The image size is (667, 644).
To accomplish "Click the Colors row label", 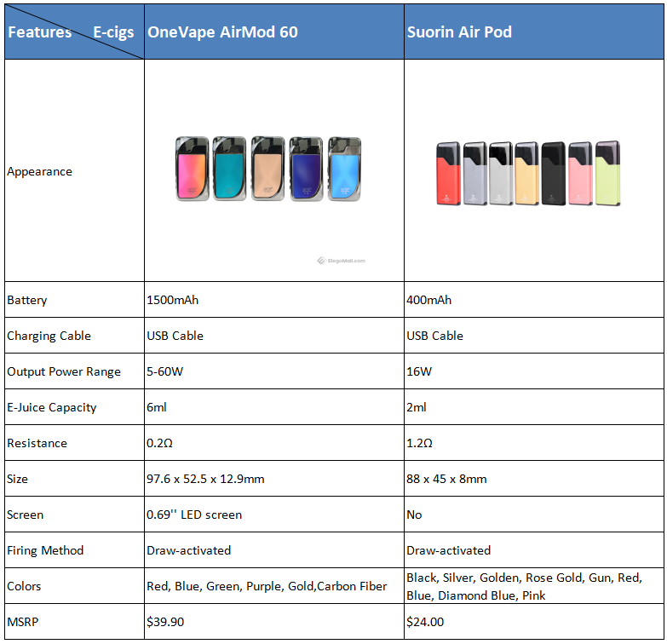I will tap(24, 586).
